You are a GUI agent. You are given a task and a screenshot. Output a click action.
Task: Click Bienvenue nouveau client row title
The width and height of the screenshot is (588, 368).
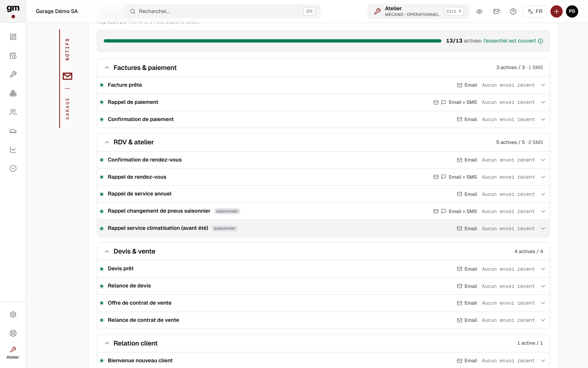coord(140,360)
